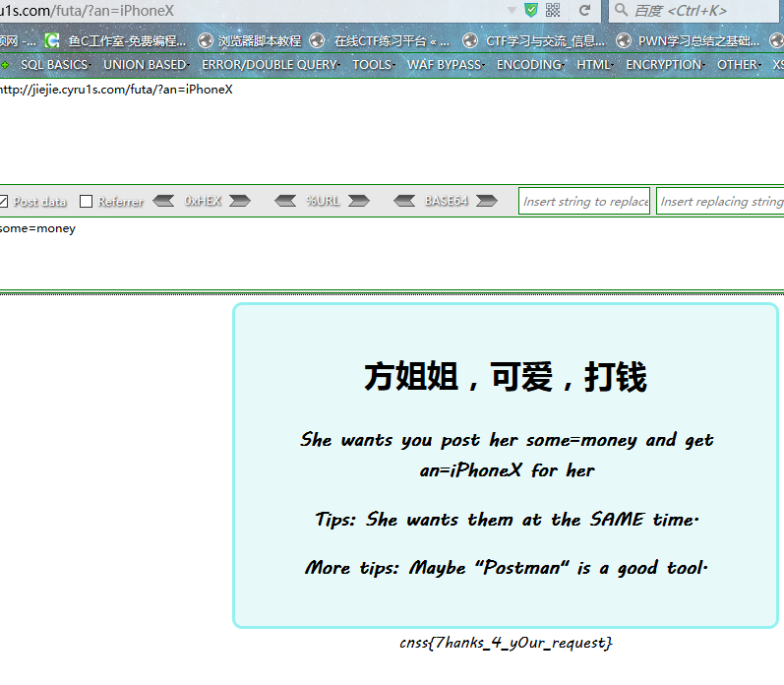Click the reload page icon

(584, 10)
